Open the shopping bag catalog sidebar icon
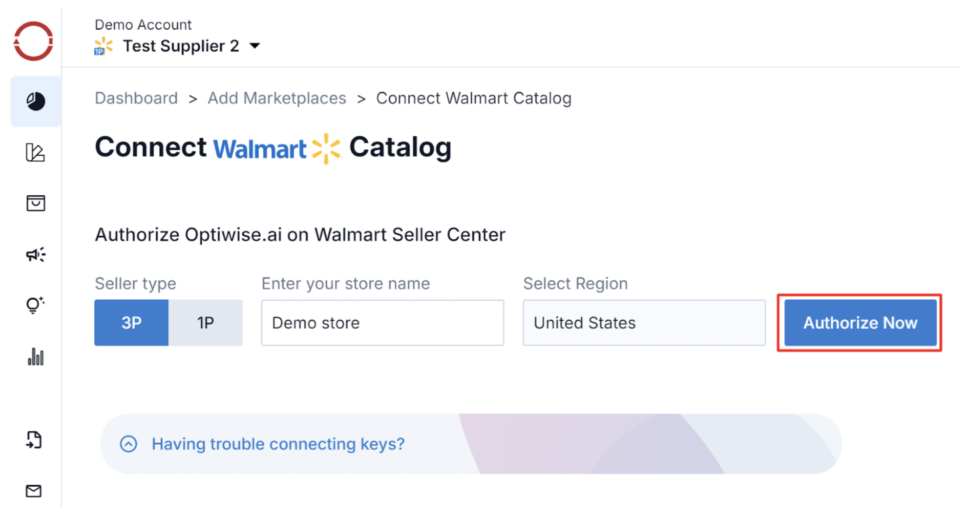Viewport: 980px width, 516px height. click(35, 203)
